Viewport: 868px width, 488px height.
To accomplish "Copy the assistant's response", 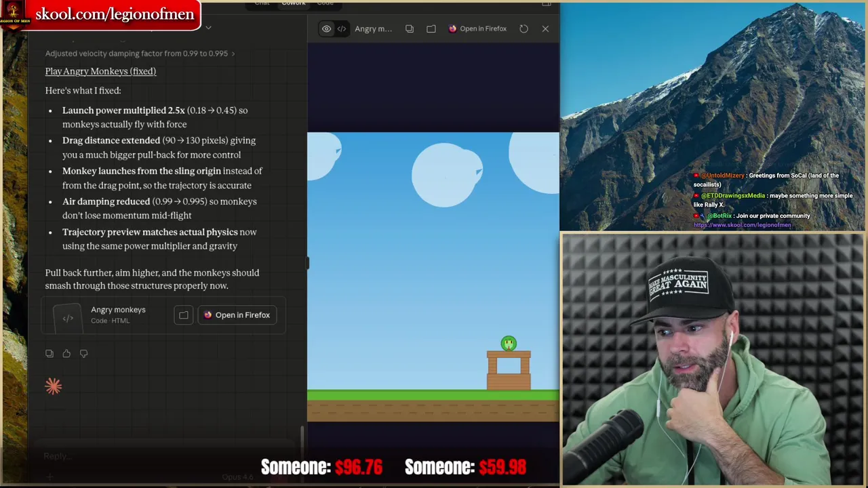I will [50, 353].
